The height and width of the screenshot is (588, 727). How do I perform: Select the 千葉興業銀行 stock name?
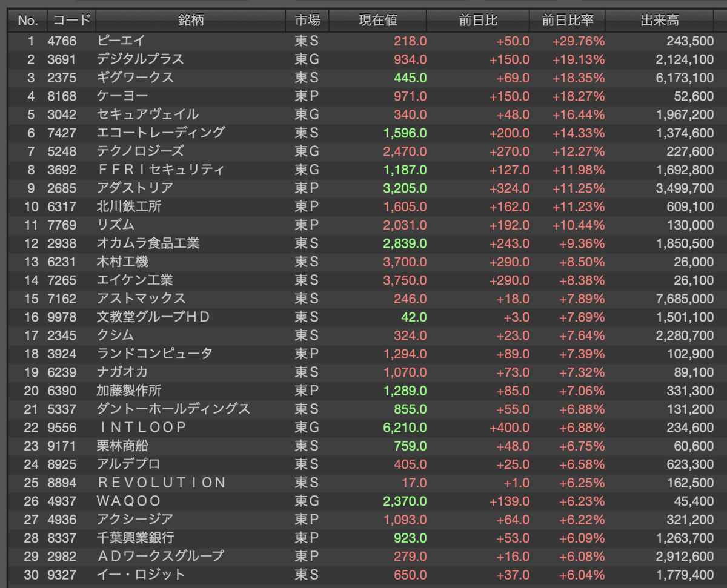point(135,538)
